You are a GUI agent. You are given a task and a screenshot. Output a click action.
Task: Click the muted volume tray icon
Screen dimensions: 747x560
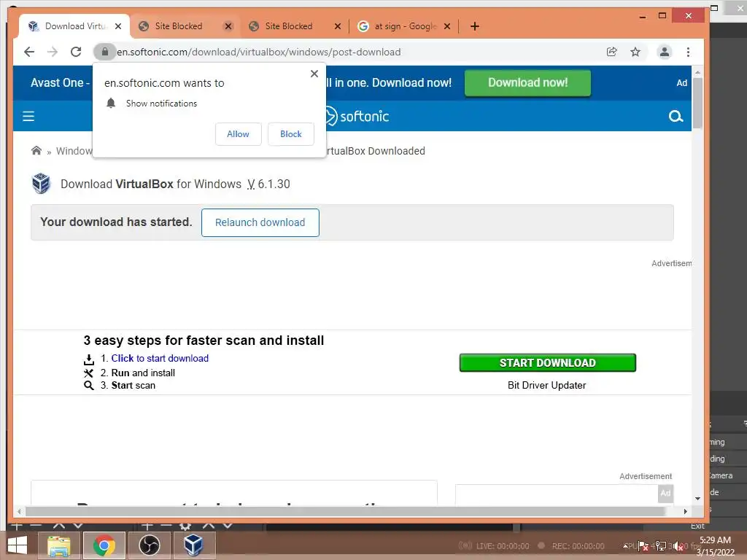678,546
